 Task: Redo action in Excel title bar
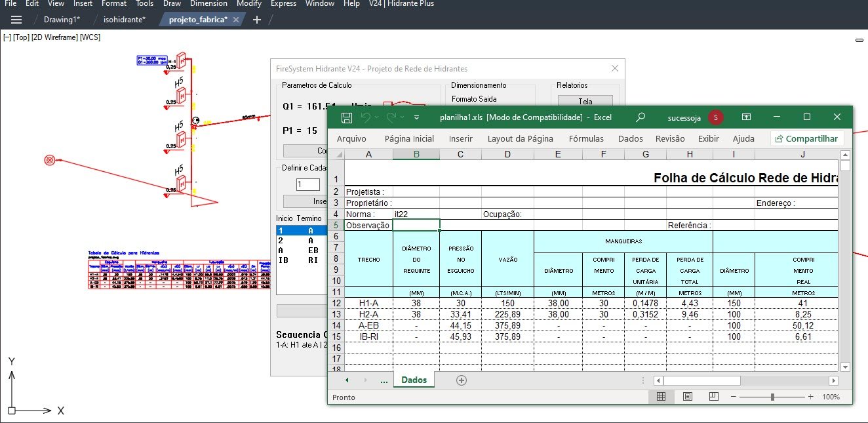pyautogui.click(x=391, y=117)
